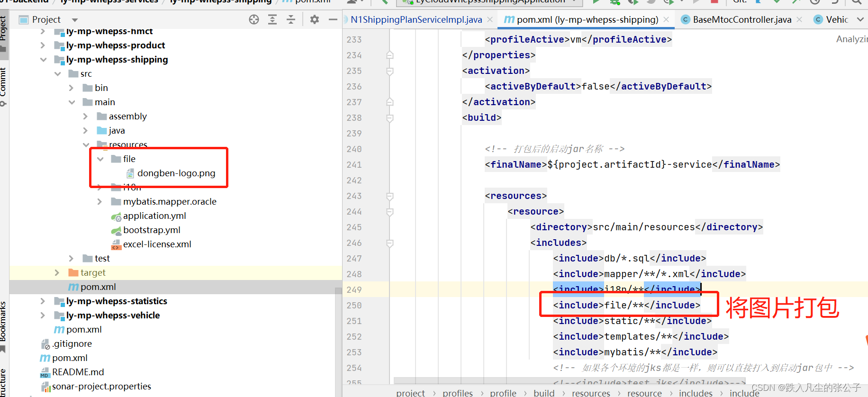Click Collapse All in Project panel header
Image resolution: width=868 pixels, height=397 pixels.
tap(291, 19)
